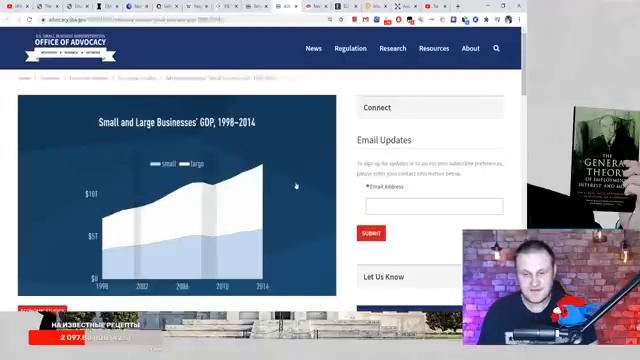The height and width of the screenshot is (360, 640).
Task: Bookmark this page with the star icon
Action: pyautogui.click(x=341, y=20)
